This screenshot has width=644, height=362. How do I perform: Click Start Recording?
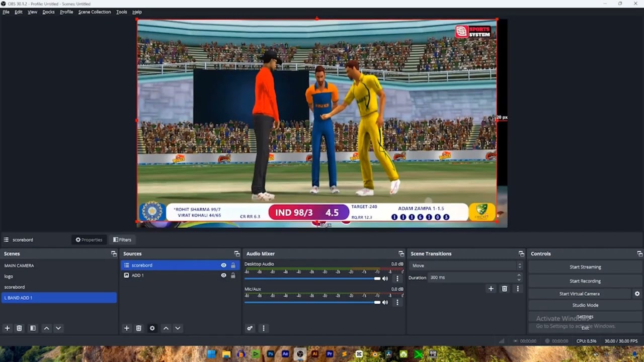point(585,281)
